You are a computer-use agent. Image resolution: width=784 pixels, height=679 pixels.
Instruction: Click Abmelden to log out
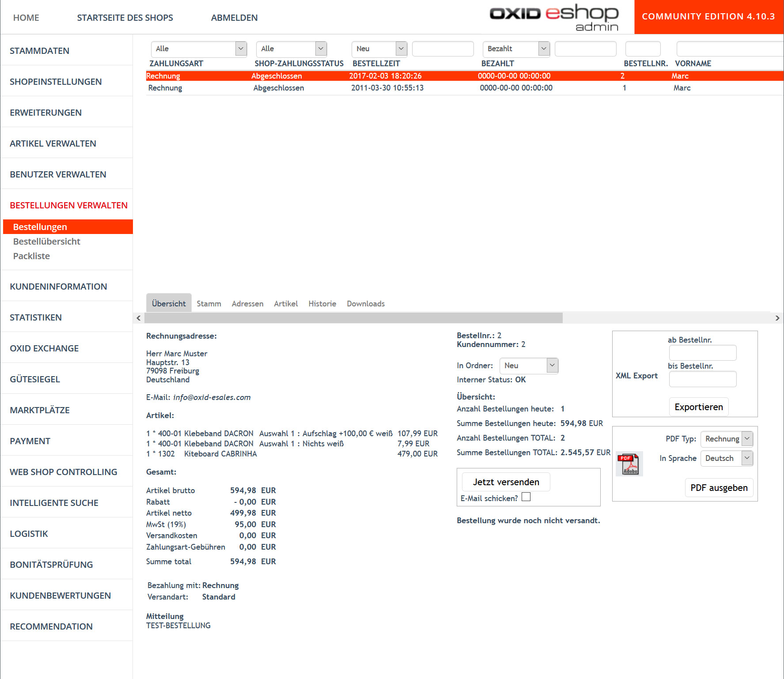pyautogui.click(x=234, y=18)
